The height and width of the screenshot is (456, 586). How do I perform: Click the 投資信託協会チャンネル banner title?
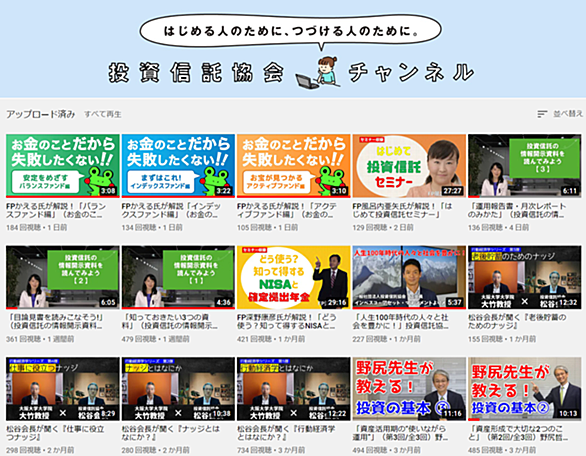(x=292, y=73)
